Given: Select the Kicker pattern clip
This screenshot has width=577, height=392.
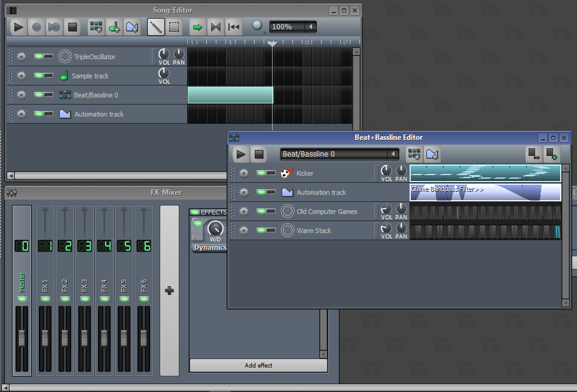Looking at the screenshot, I should (x=486, y=173).
